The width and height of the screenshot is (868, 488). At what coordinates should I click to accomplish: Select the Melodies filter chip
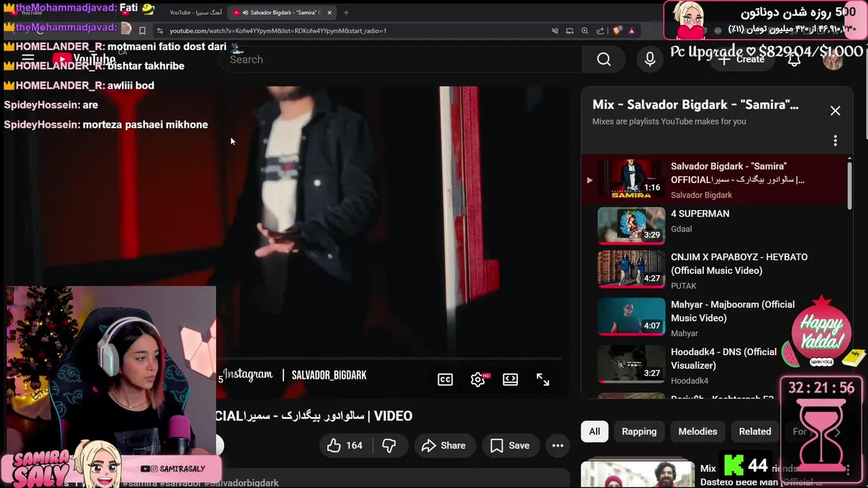pos(698,431)
